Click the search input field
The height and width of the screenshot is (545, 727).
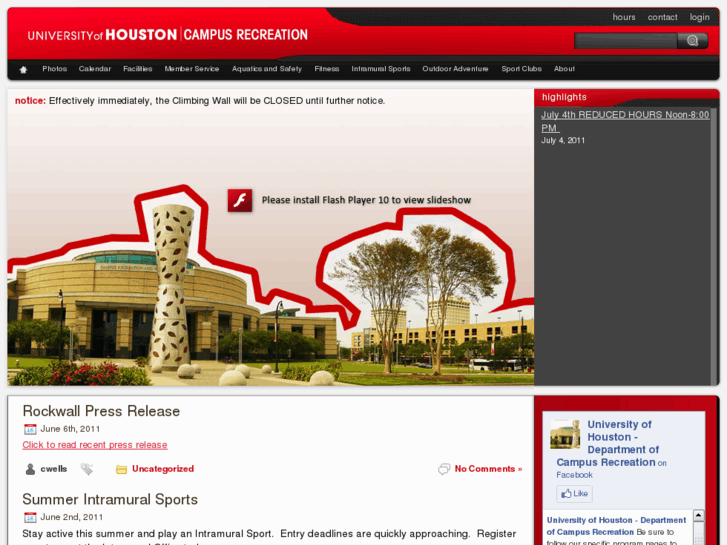(x=625, y=41)
